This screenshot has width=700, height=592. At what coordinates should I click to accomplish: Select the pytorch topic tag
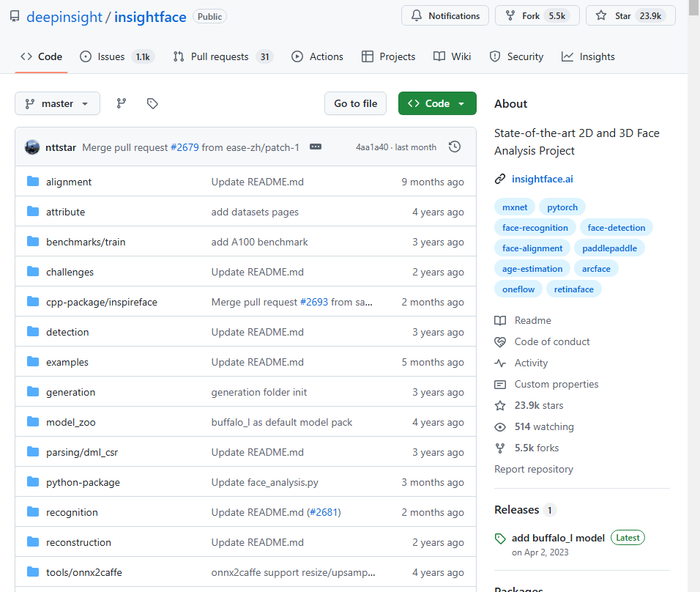tap(562, 207)
